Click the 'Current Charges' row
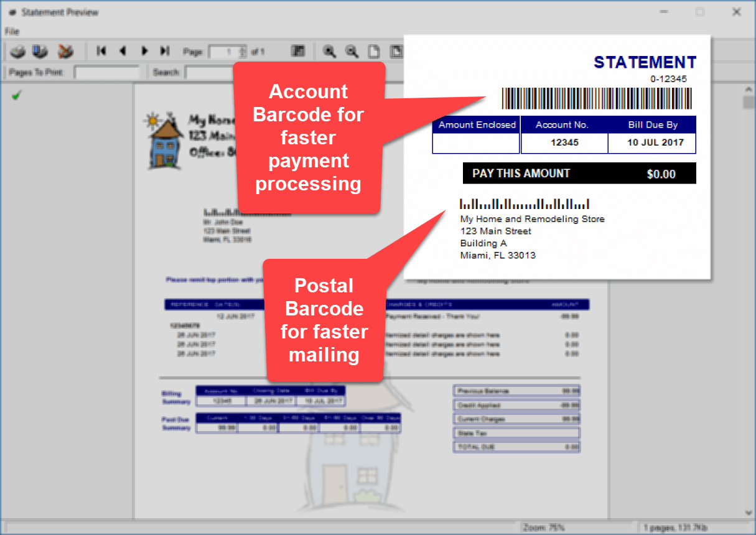The width and height of the screenshot is (756, 535). (517, 419)
